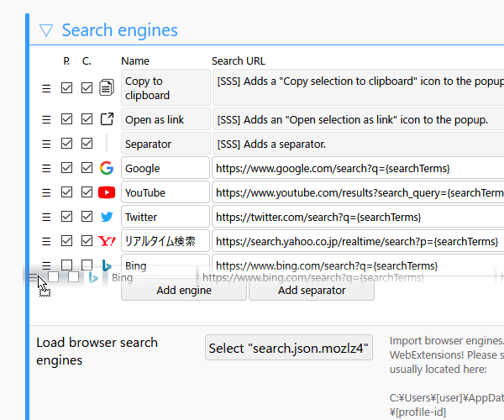Image resolution: width=504 pixels, height=420 pixels.
Task: Toggle popup checkbox for YouTube
Action: pyautogui.click(x=66, y=192)
